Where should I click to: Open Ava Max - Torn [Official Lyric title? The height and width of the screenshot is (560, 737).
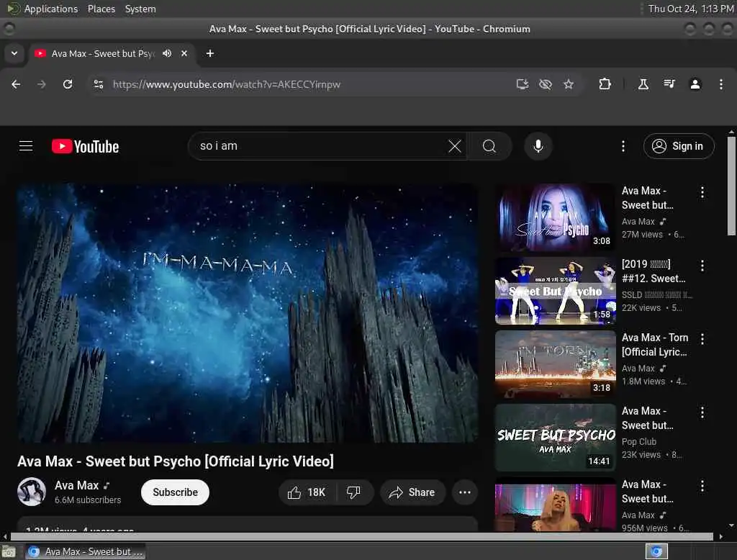(655, 345)
